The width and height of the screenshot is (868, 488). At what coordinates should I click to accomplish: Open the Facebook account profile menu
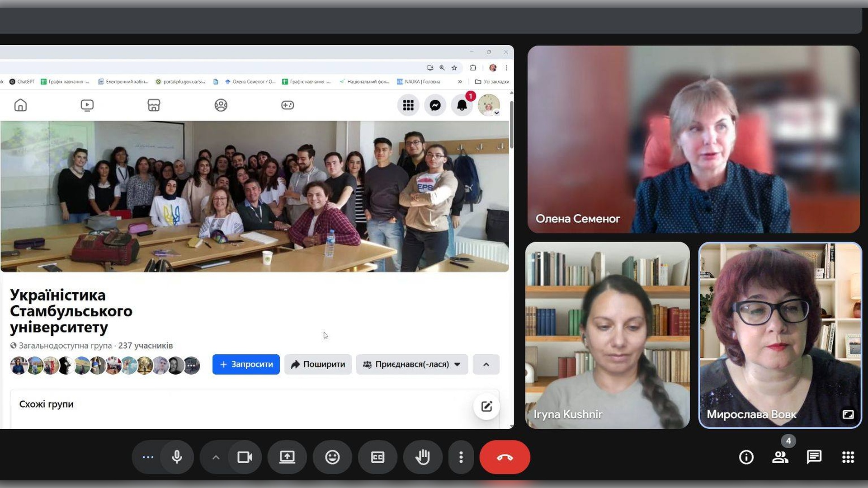(489, 105)
